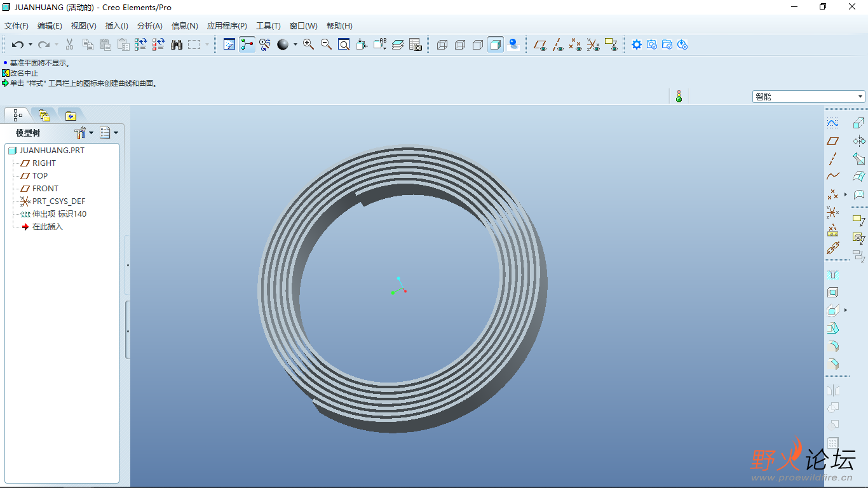Switch to No Hidden display style
Image resolution: width=868 pixels, height=488 pixels.
478,44
